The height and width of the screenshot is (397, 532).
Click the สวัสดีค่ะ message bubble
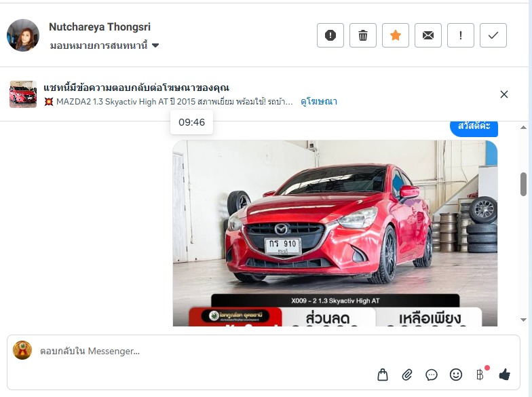(474, 128)
